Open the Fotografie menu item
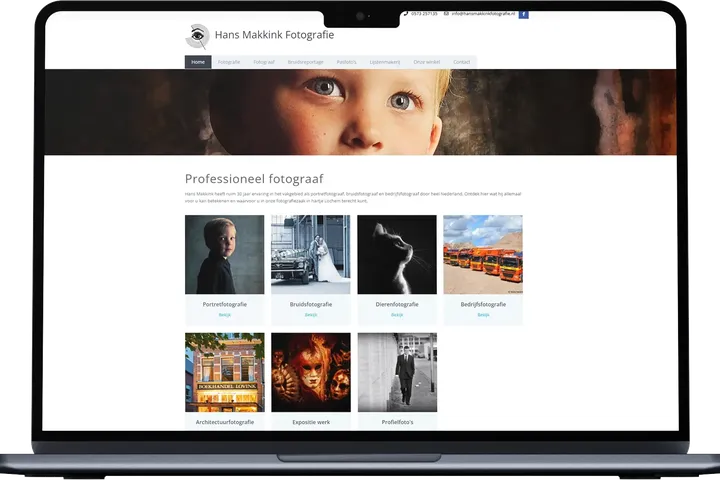Viewport: 720px width, 480px height. (x=229, y=62)
